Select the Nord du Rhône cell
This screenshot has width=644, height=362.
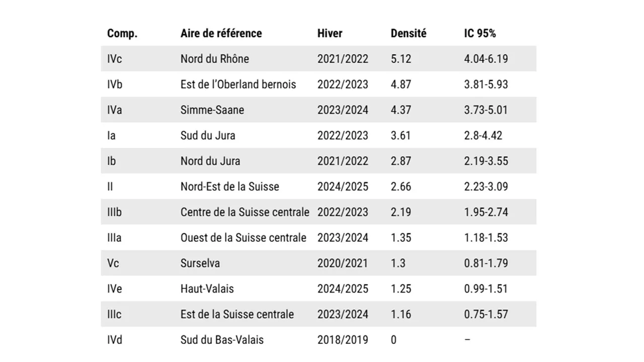[215, 59]
